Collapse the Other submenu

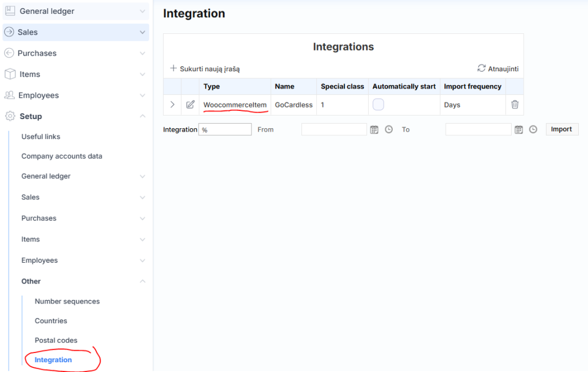[x=142, y=281]
